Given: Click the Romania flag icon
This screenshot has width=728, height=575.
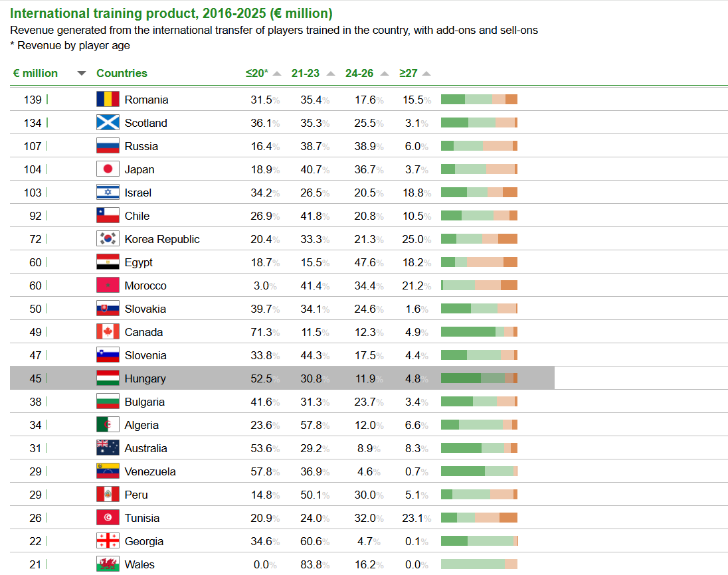Looking at the screenshot, I should pyautogui.click(x=108, y=100).
